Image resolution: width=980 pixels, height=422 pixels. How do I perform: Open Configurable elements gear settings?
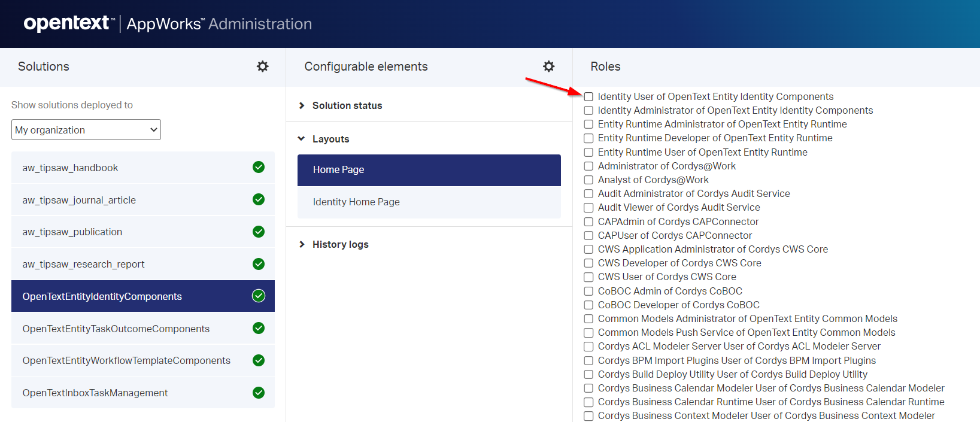[548, 66]
